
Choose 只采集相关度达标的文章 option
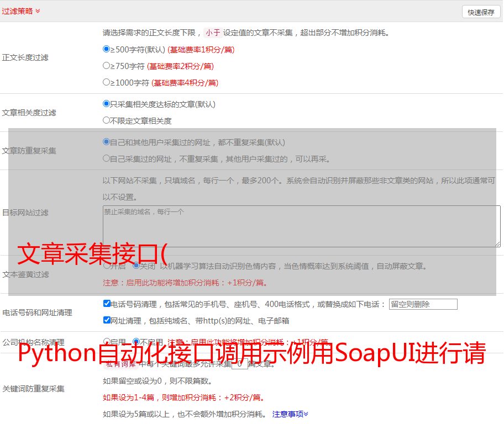pyautogui.click(x=107, y=104)
